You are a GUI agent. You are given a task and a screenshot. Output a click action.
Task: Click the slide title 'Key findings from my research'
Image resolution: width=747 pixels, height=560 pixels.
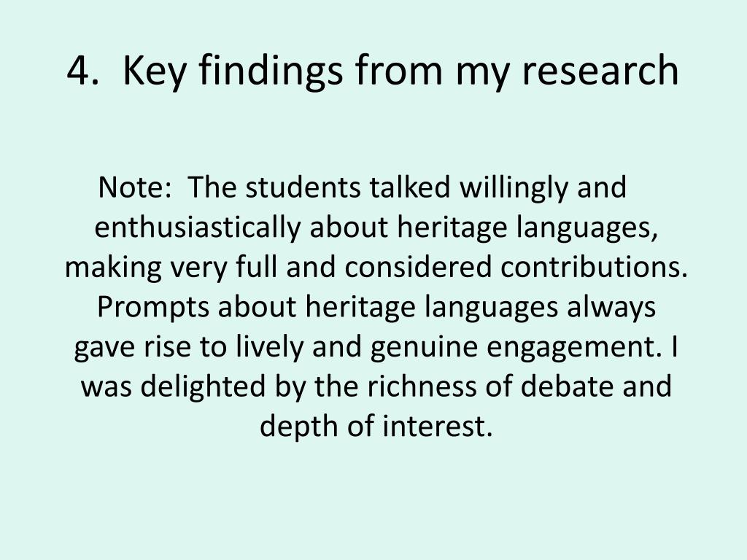[x=400, y=71]
